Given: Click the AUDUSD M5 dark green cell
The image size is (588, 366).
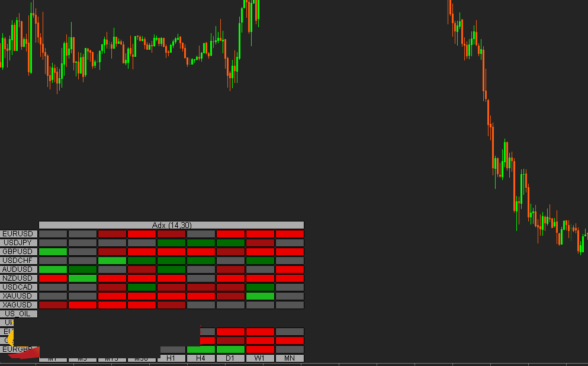Looking at the screenshot, I should point(82,269).
